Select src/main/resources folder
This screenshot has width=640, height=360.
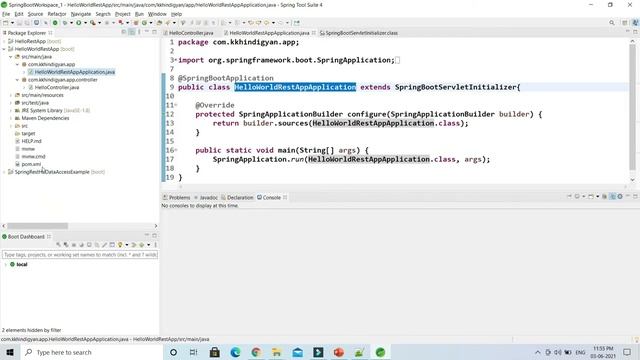[x=42, y=95]
